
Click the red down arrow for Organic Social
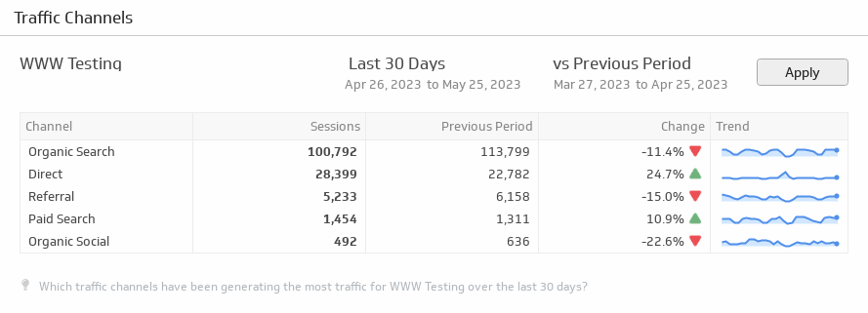[x=695, y=241]
